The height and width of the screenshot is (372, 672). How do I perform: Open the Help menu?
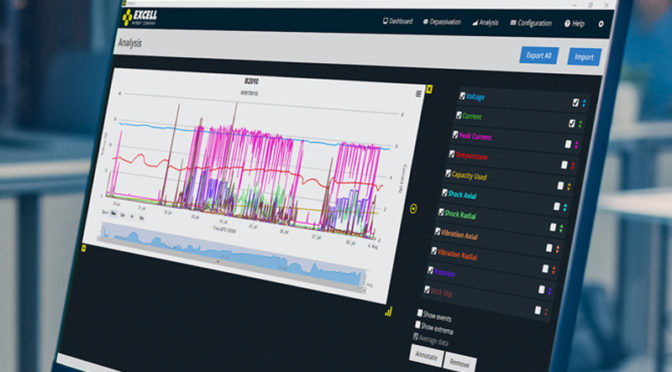click(x=574, y=24)
